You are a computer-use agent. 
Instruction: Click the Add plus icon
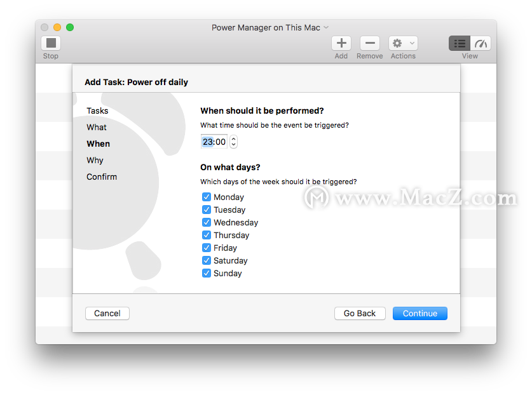pyautogui.click(x=341, y=43)
